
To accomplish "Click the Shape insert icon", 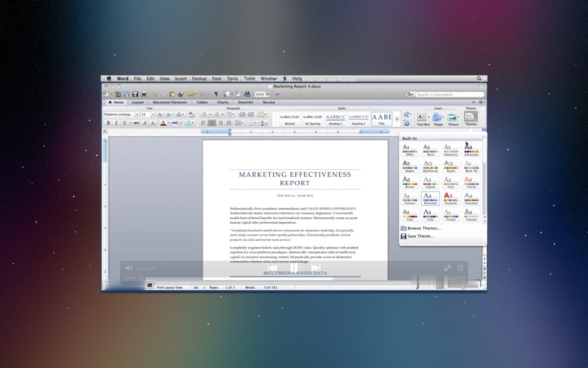I will 438,120.
